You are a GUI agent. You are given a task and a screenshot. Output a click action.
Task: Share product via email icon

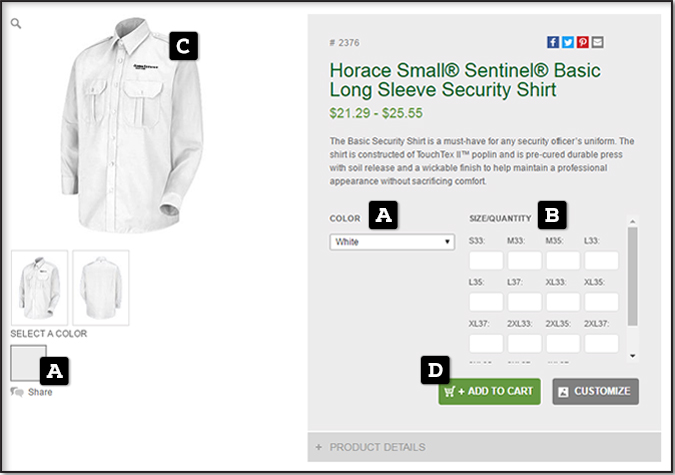598,42
